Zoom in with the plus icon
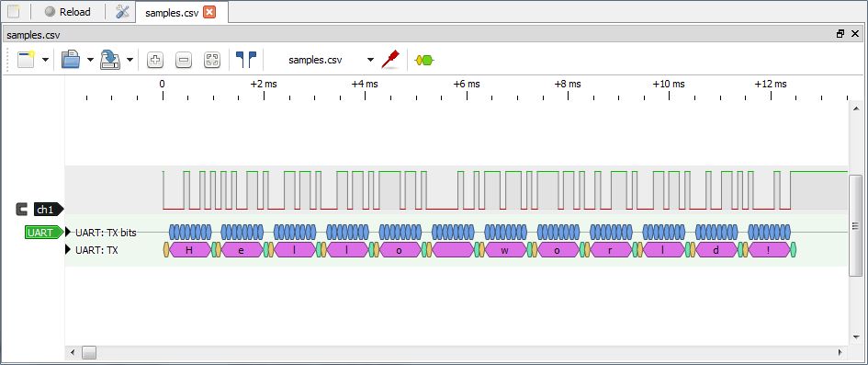Viewport: 868px width, 365px height. tap(155, 60)
